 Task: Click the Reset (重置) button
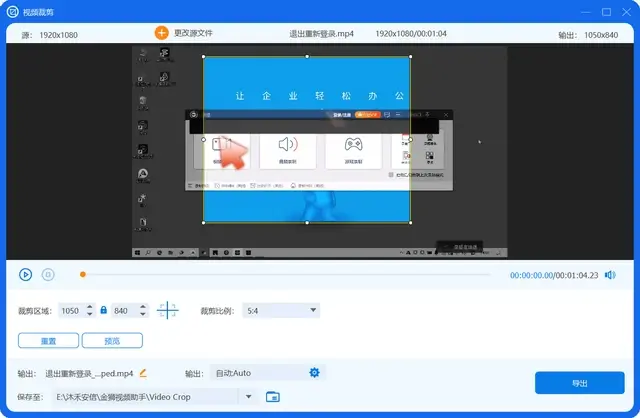click(49, 340)
